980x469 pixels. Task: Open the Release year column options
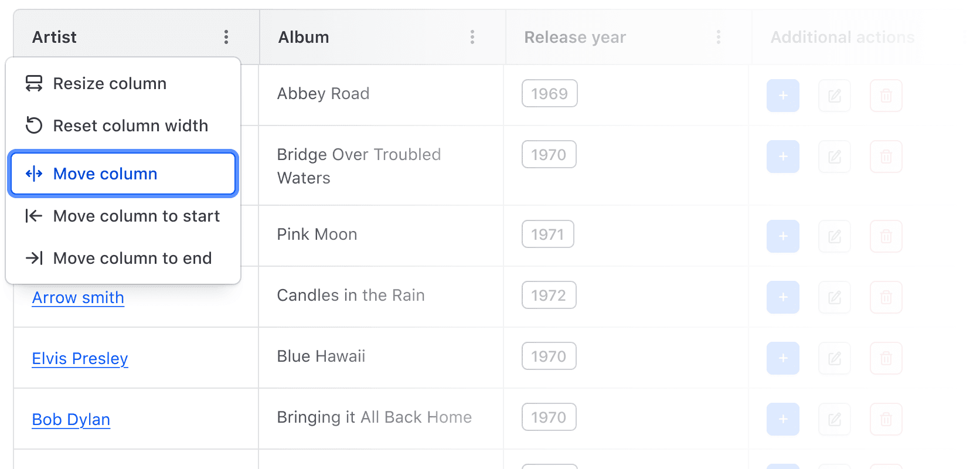(x=719, y=38)
